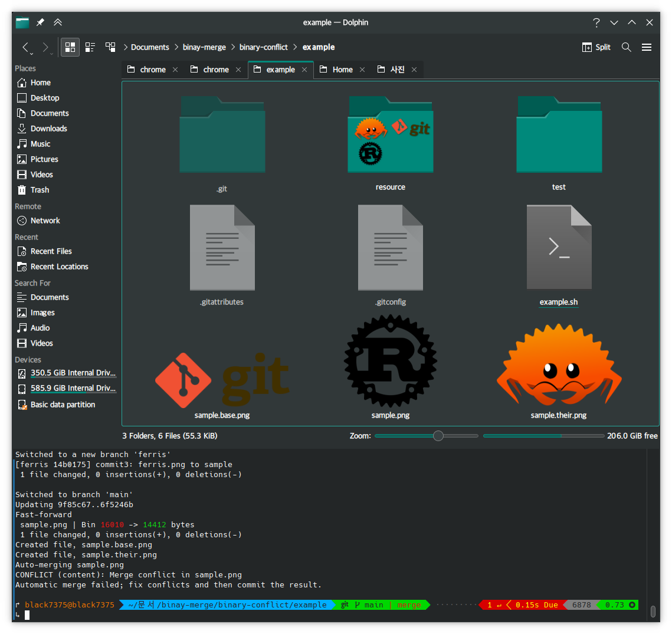This screenshot has width=672, height=634.
Task: Switch to the Home tab
Action: coord(342,70)
